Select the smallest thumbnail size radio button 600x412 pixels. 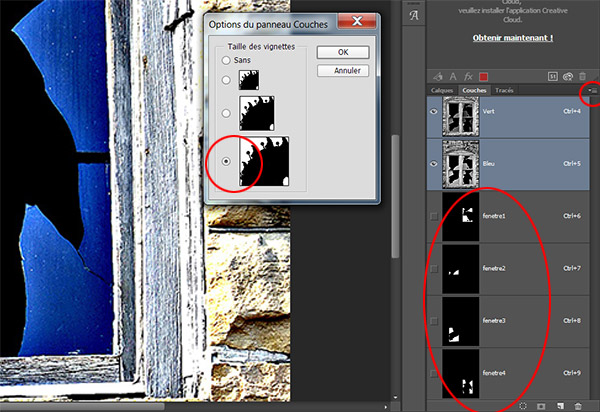click(225, 80)
